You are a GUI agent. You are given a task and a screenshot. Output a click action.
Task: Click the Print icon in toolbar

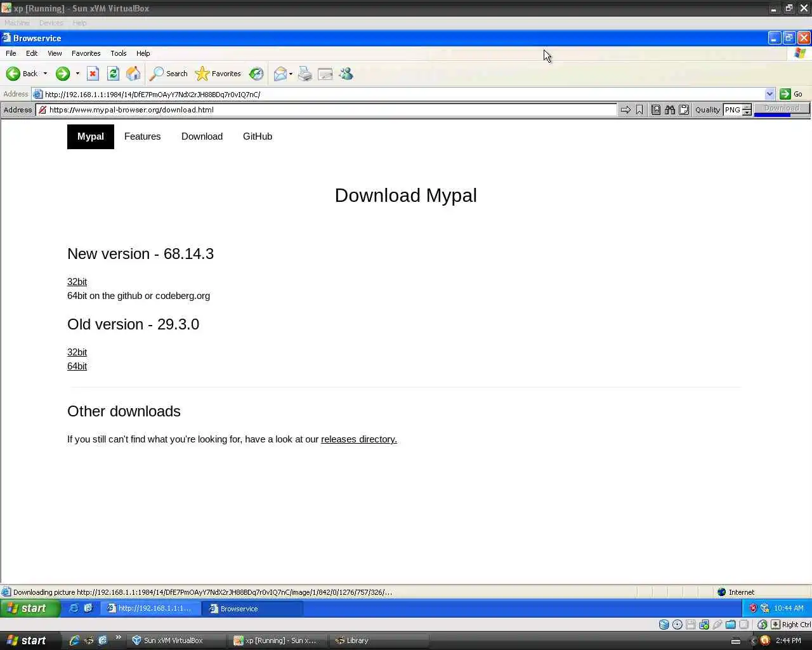(x=305, y=74)
